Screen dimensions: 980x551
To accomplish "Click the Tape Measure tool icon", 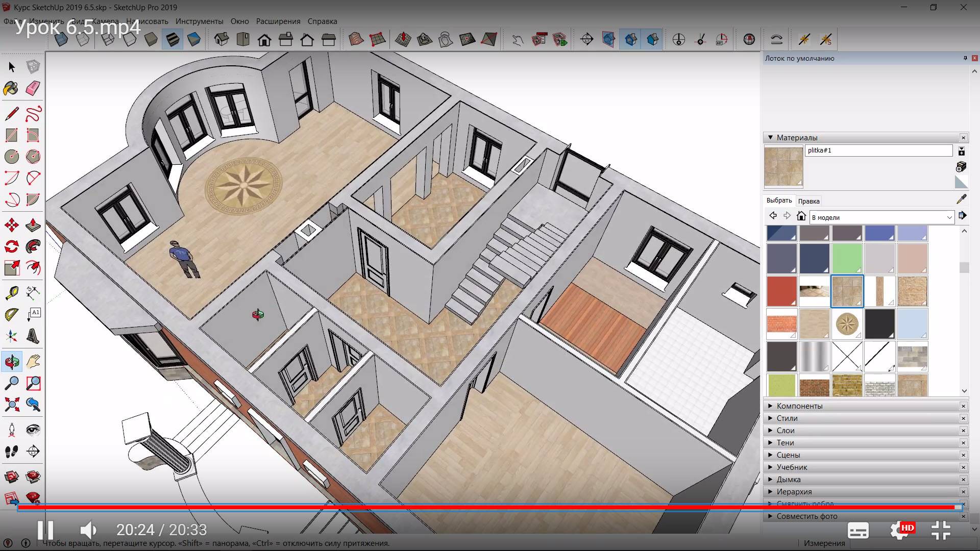I will [11, 291].
